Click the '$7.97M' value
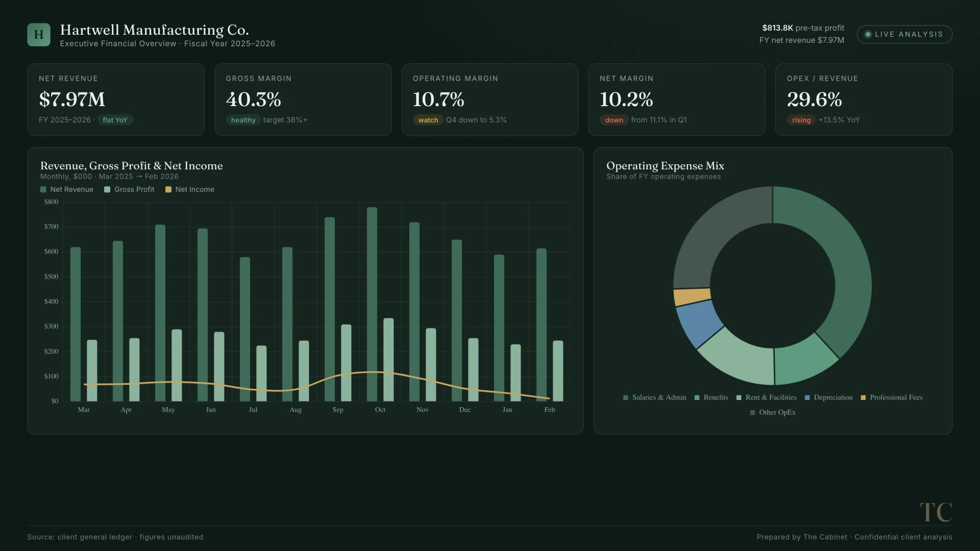 [72, 99]
